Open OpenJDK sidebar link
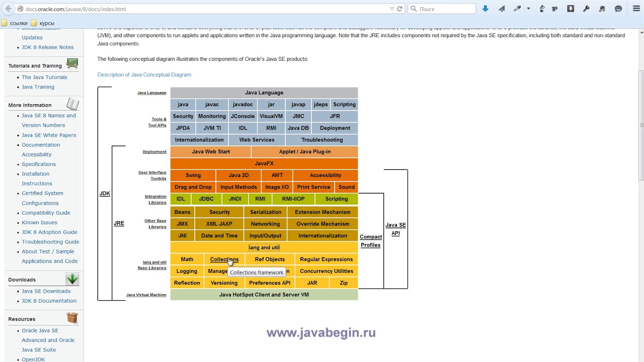The height and width of the screenshot is (362, 644). pos(33,359)
